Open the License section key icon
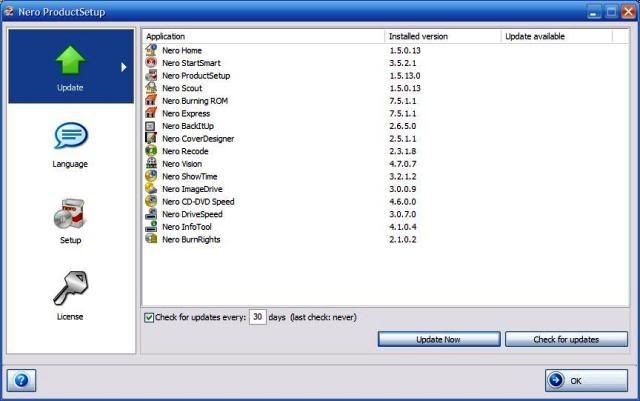 (71, 288)
